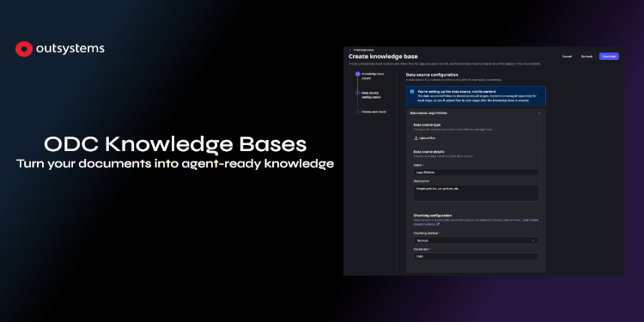Click the Upload files icon
This screenshot has width=644, height=322.
pos(416,138)
